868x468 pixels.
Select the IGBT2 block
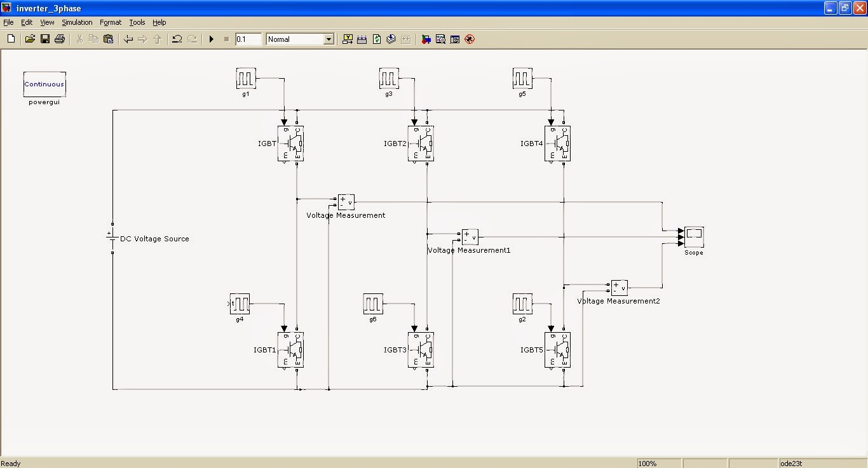[421, 144]
